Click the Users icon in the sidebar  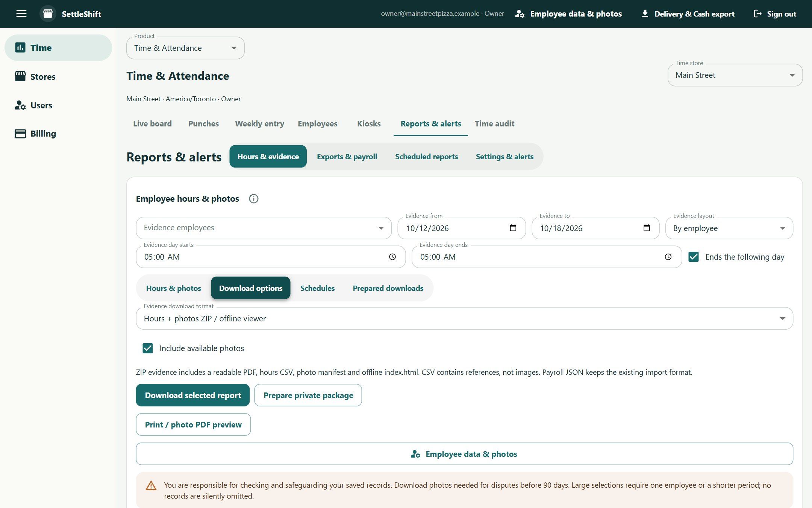click(x=20, y=105)
